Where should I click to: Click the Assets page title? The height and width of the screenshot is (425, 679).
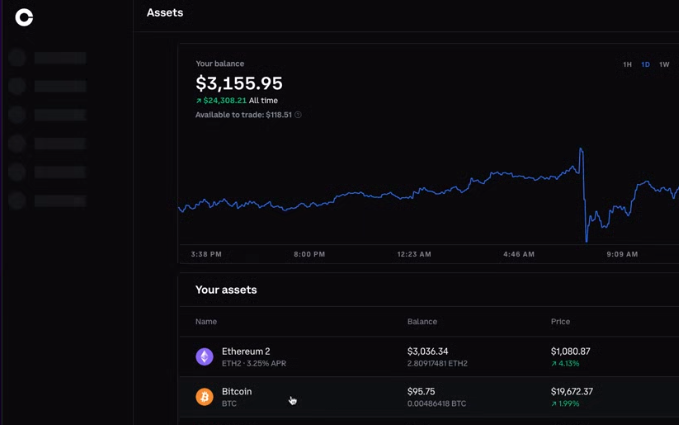pos(165,13)
